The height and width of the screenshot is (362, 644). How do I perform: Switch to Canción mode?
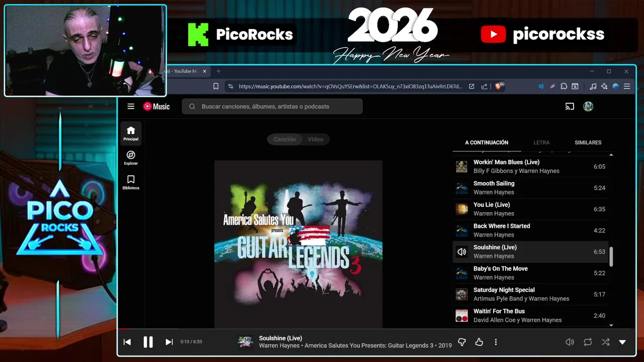(x=285, y=139)
